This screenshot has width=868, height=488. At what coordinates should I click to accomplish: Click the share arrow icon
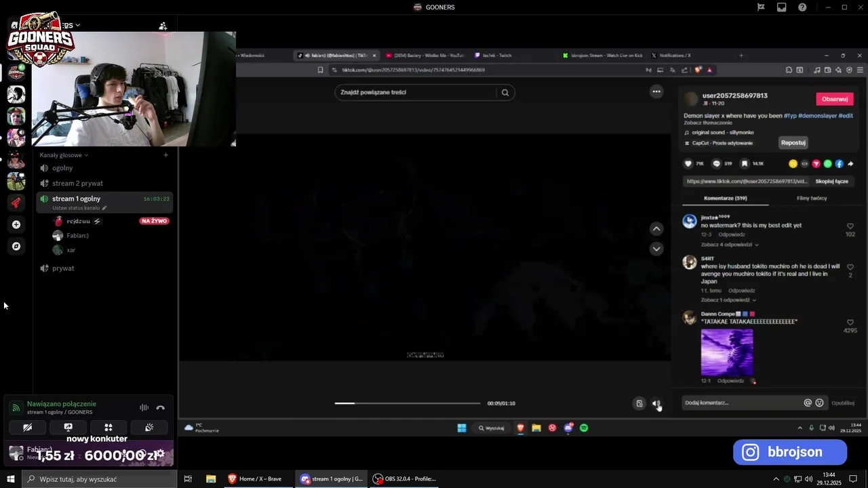tap(850, 163)
